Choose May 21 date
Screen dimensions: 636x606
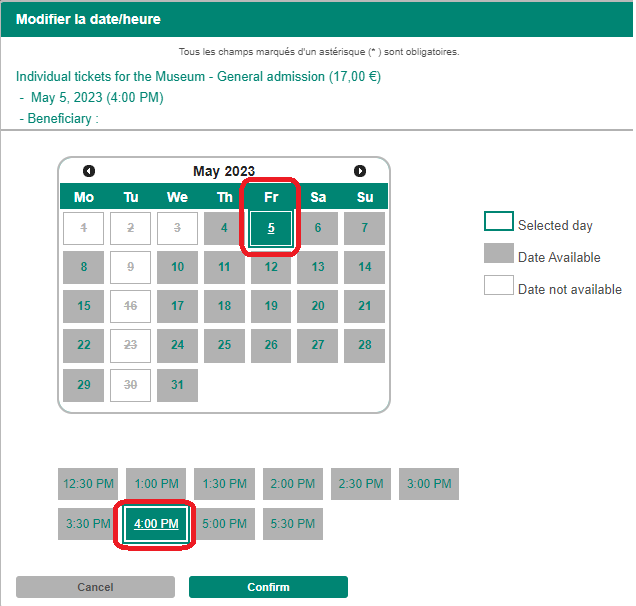(x=365, y=306)
